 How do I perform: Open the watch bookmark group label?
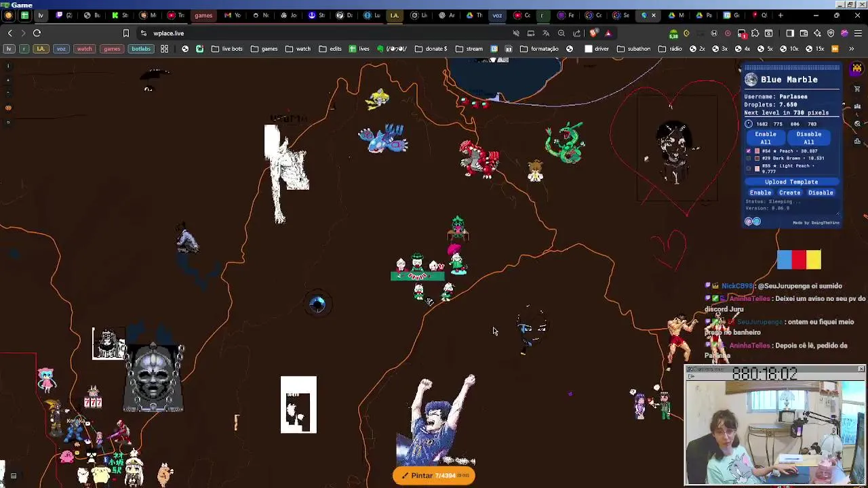click(x=84, y=49)
